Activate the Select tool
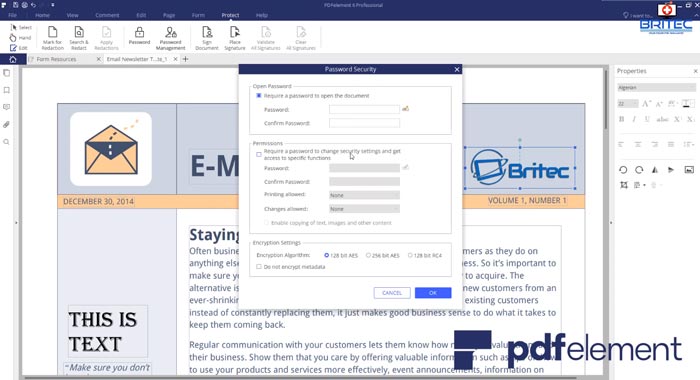Image resolution: width=700 pixels, height=380 pixels. coord(21,28)
